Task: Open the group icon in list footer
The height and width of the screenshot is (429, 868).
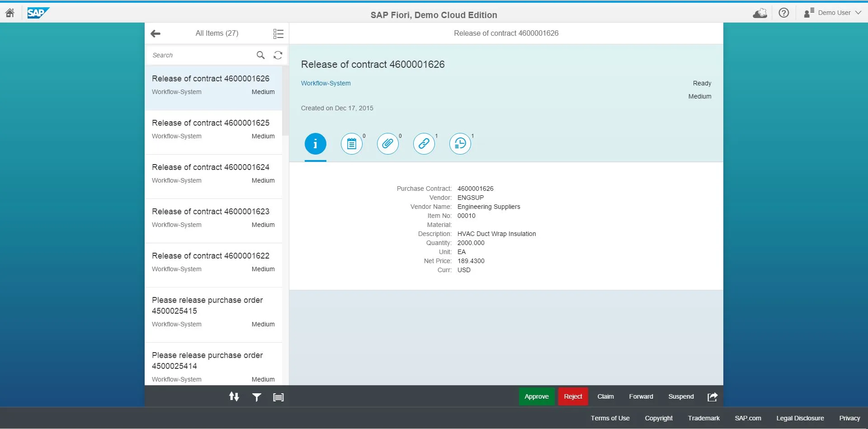Action: click(278, 397)
